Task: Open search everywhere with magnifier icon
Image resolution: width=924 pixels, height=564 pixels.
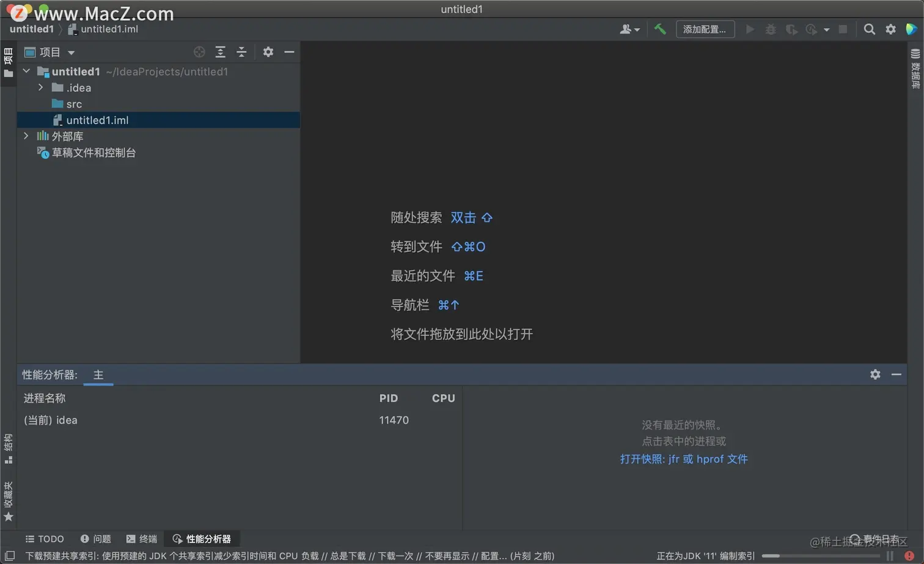Action: coord(869,29)
